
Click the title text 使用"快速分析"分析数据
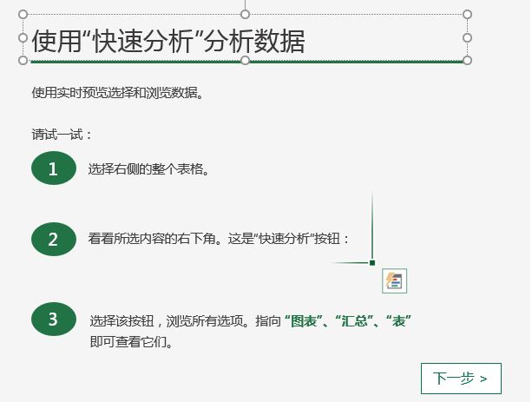pos(168,41)
